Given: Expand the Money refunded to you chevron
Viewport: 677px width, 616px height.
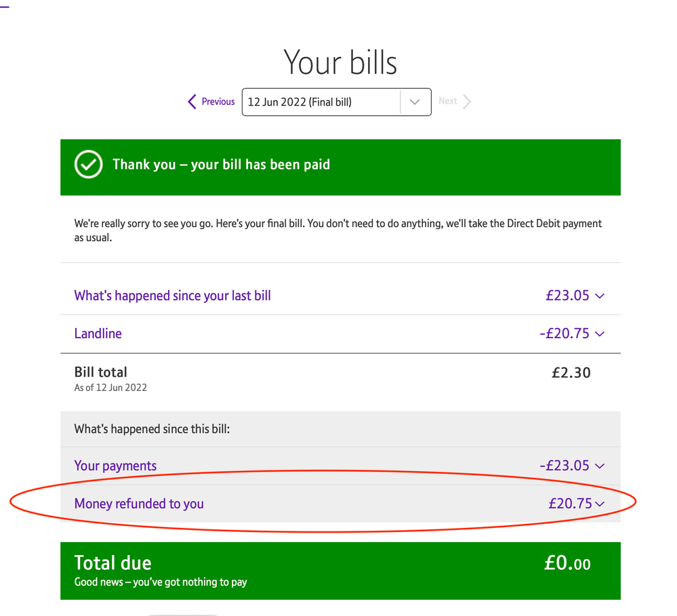Looking at the screenshot, I should [x=599, y=504].
